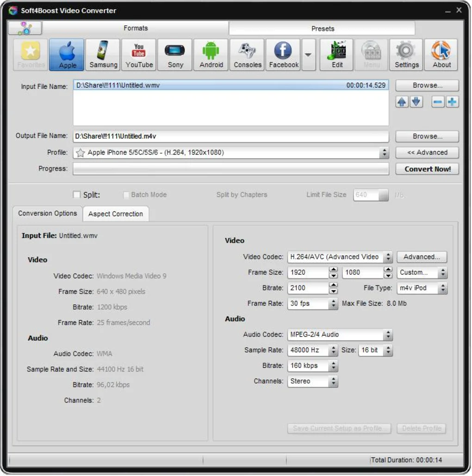
Task: Choose the YouTube conversion format
Action: 139,55
